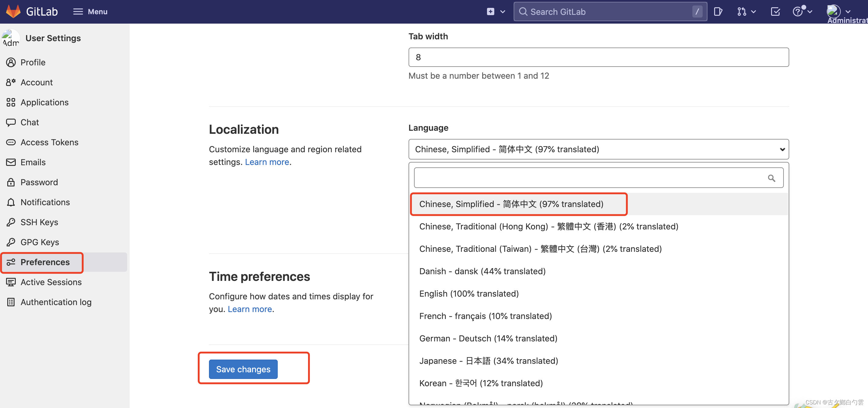The height and width of the screenshot is (408, 868).
Task: Open the hamburger Menu
Action: [x=90, y=12]
